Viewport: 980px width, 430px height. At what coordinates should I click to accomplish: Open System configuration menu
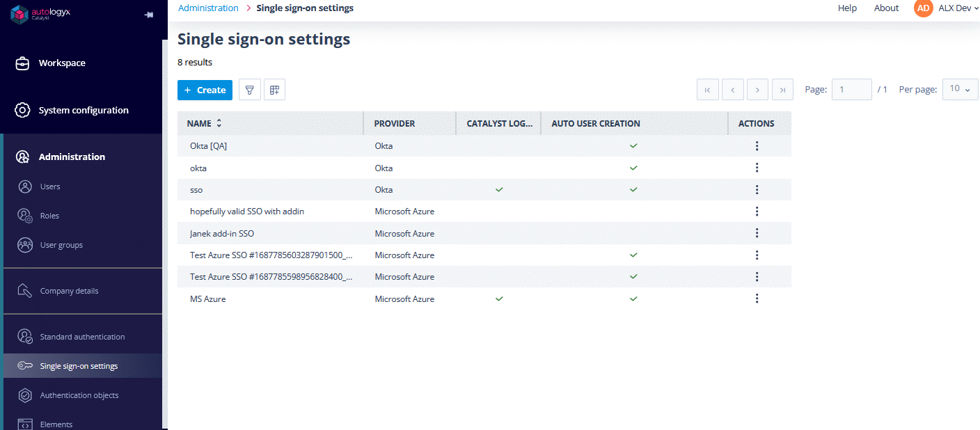83,110
